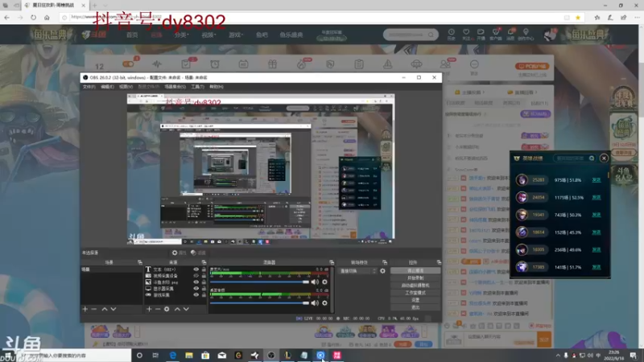Open the OBS Tools menu
The image size is (644, 362).
coord(197,87)
